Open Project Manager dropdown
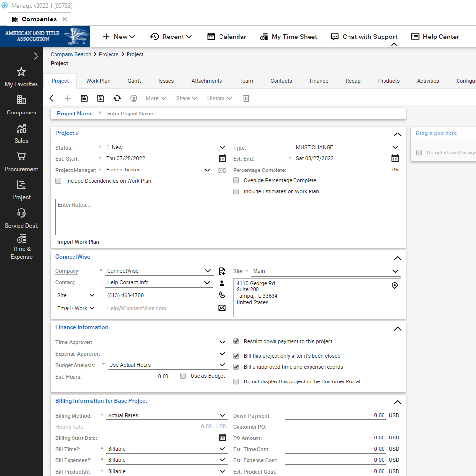The image size is (476, 476). click(x=207, y=170)
